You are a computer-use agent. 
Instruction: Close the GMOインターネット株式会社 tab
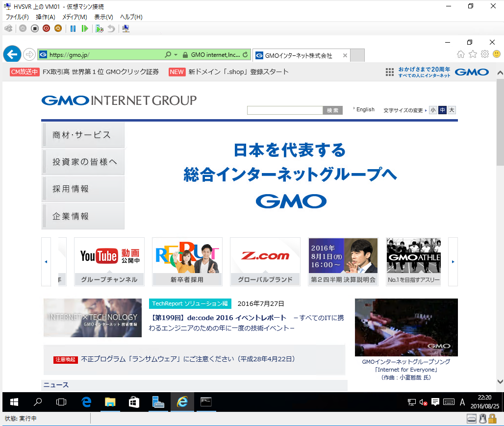[x=345, y=55]
